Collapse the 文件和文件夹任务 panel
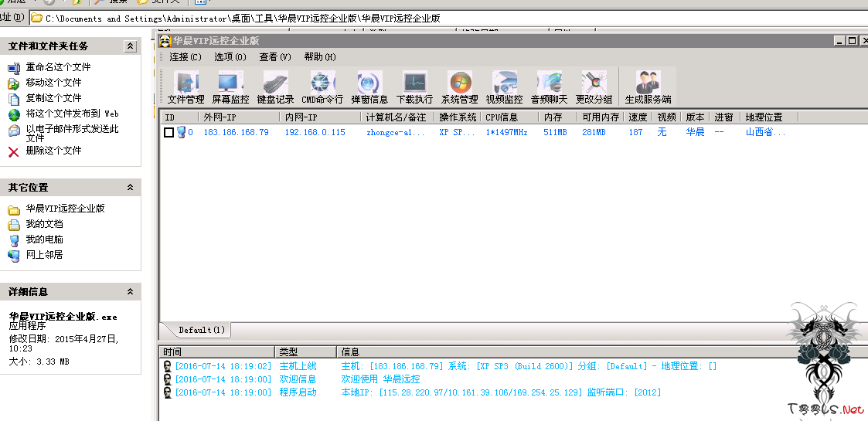 click(130, 46)
